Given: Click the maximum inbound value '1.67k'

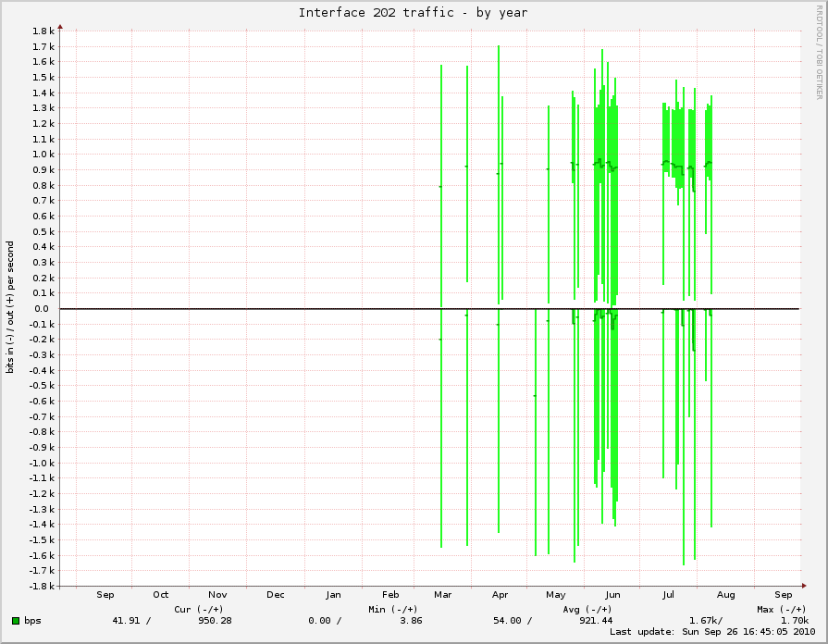Looking at the screenshot, I should (703, 621).
